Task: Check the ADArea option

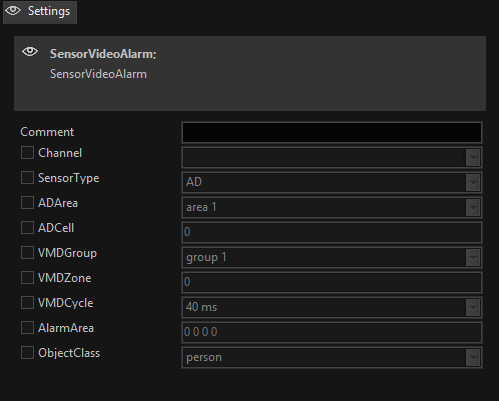Action: tap(27, 203)
